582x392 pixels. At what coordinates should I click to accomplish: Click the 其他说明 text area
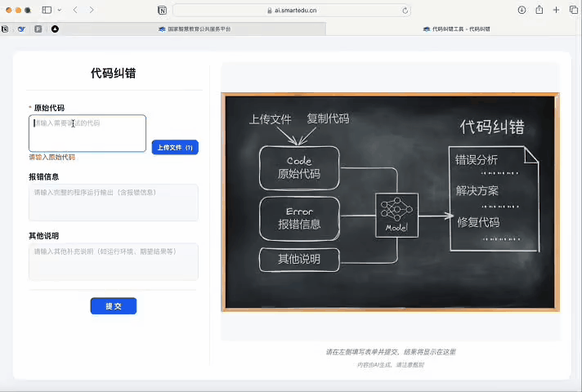[113, 261]
